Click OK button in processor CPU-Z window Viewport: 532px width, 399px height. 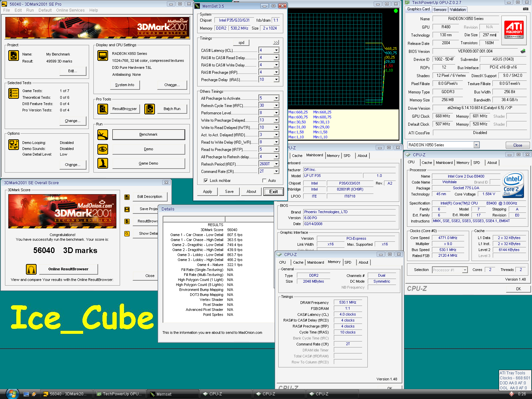pos(518,289)
